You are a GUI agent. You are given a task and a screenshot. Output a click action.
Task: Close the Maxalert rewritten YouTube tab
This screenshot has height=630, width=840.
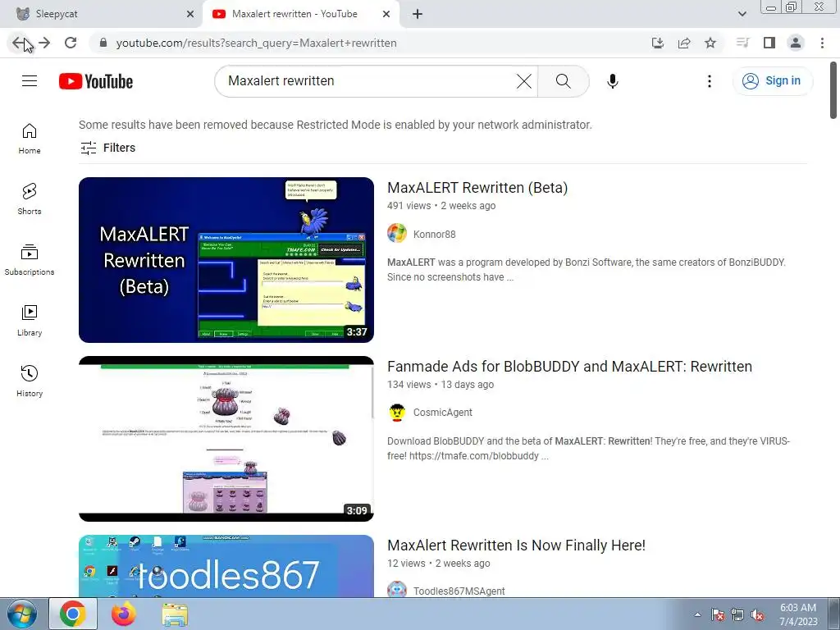tap(386, 15)
